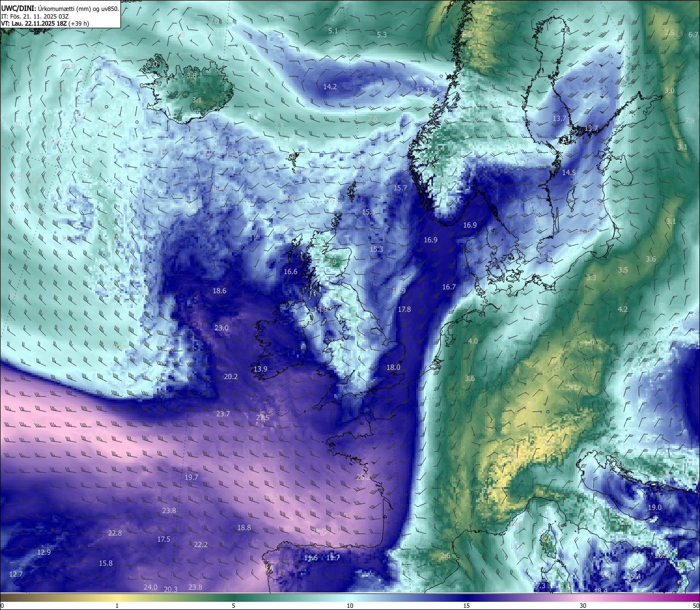Click the 10 tick label on the color scale
The width and height of the screenshot is (700, 610).
click(350, 605)
